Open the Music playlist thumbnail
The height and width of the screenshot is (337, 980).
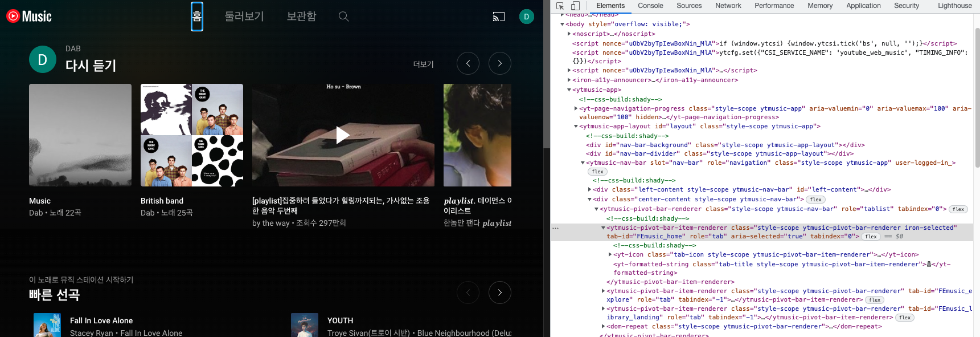80,135
